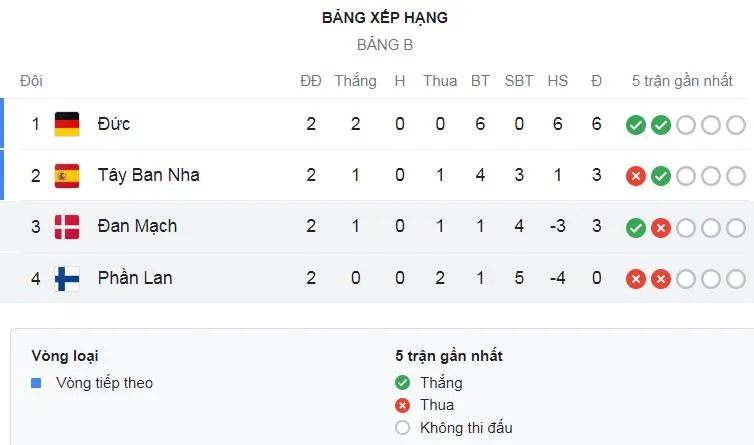The width and height of the screenshot is (754, 445).
Task: Click Phần Lan's first red loss icon
Action: click(635, 279)
